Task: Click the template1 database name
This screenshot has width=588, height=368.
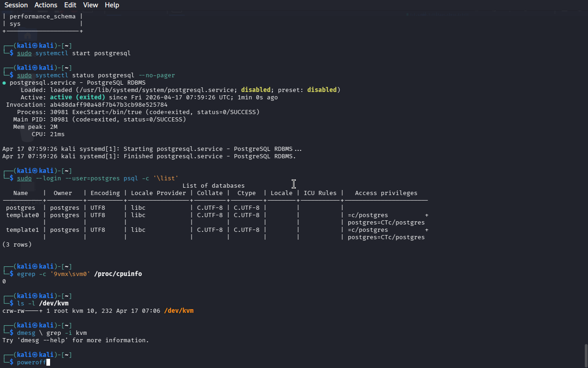Action: [23, 230]
